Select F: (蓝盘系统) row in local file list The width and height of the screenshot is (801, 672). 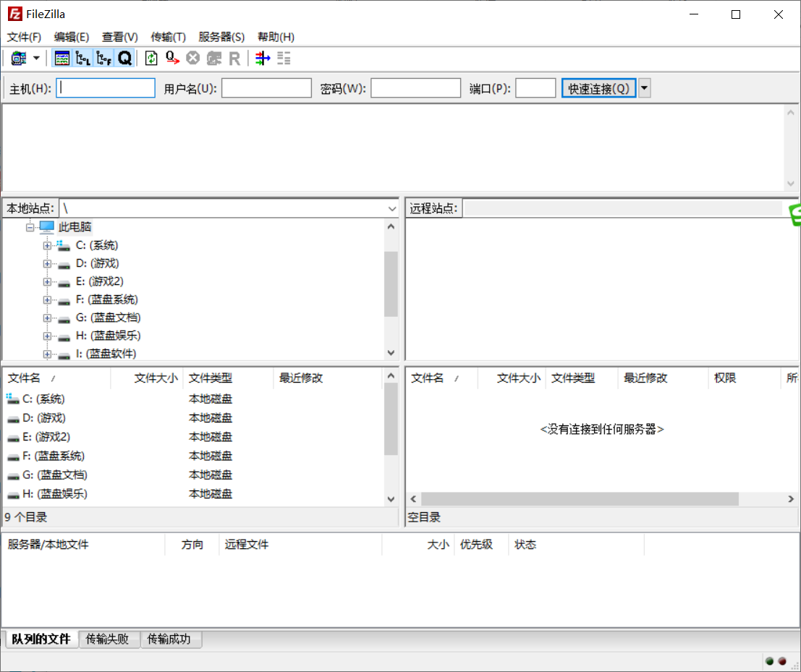192,456
